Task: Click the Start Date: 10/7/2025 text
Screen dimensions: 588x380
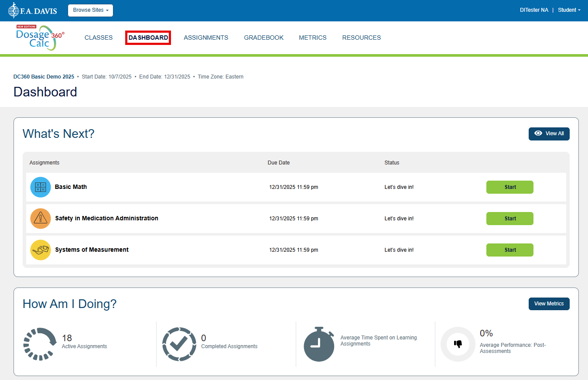Action: pos(107,77)
